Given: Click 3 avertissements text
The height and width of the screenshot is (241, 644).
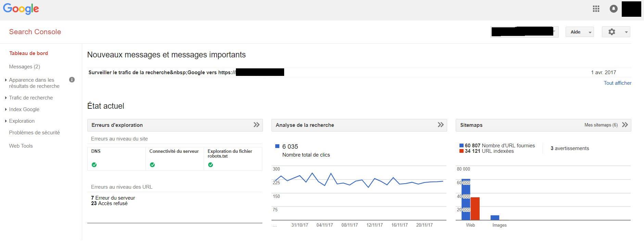Looking at the screenshot, I should coord(570,148).
